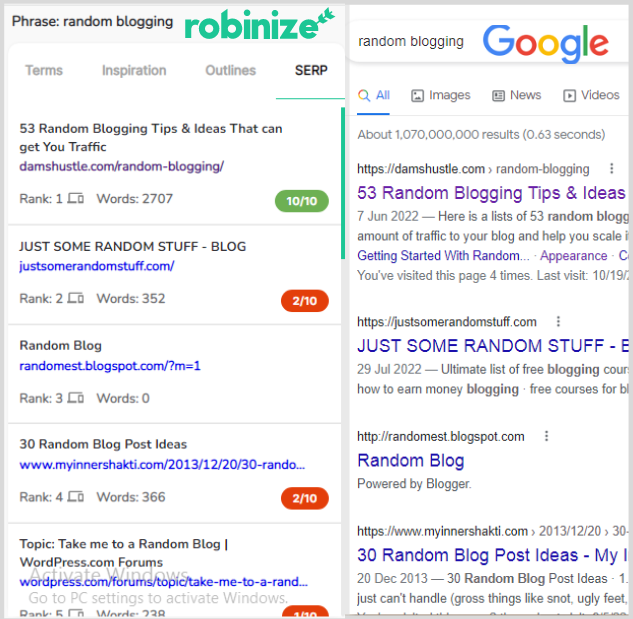
Task: Click the Words: 0 text
Action: click(123, 398)
